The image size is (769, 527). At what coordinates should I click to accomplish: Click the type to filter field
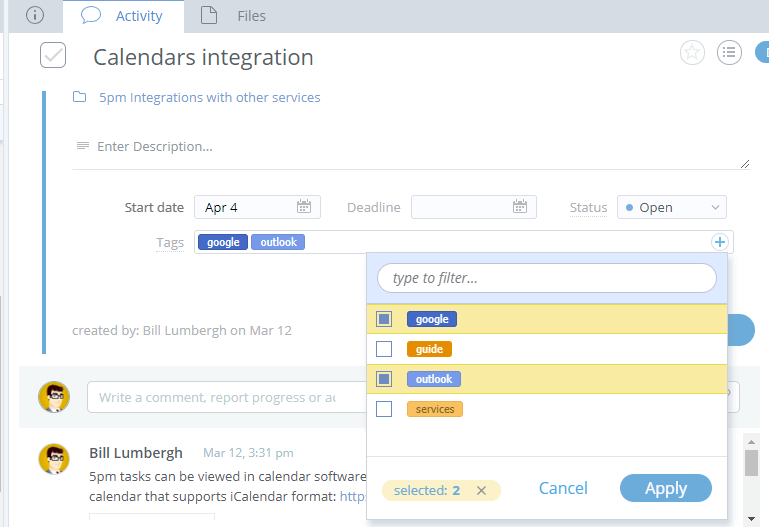[x=546, y=278]
